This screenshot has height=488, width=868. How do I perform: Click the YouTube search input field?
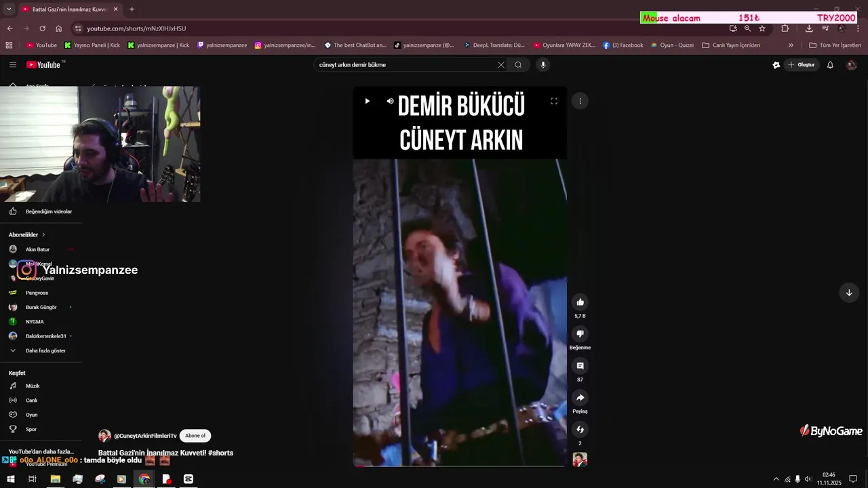[x=406, y=64]
